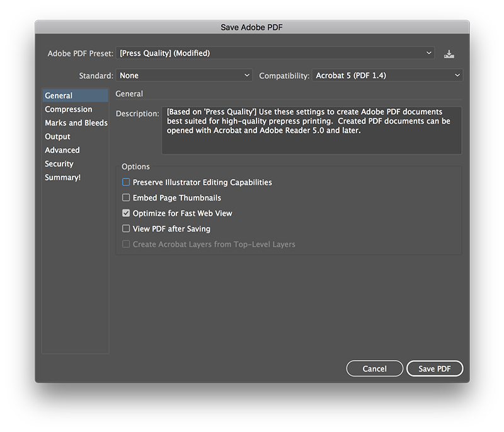Select the General category in sidebar

click(x=75, y=95)
